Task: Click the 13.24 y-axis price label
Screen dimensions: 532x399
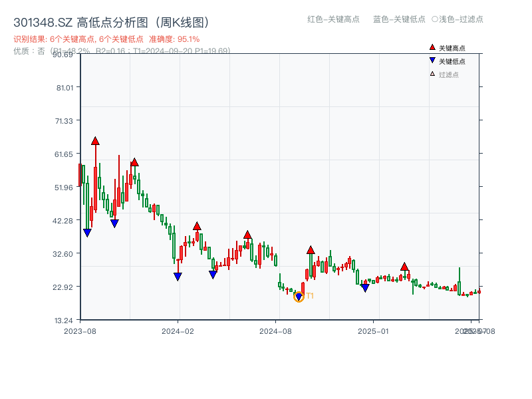Action: click(x=63, y=319)
